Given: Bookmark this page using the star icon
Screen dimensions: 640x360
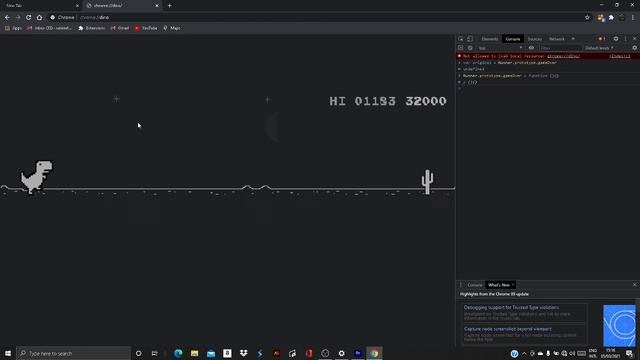Looking at the screenshot, I should click(587, 18).
